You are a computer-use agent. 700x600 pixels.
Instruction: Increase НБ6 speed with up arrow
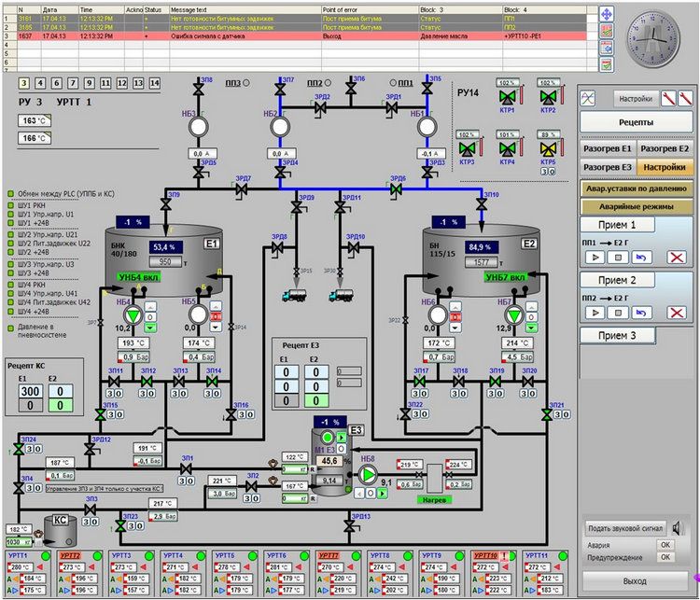coord(455,307)
